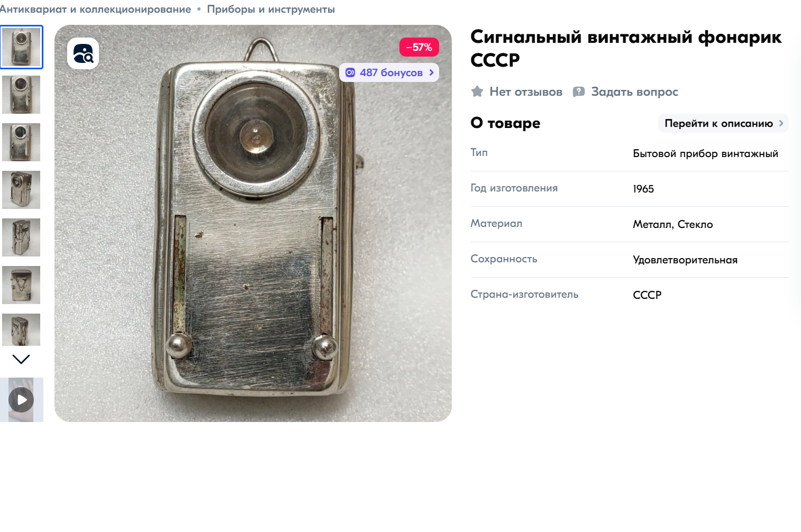
Task: Play the product video thumbnail
Action: coord(21,400)
